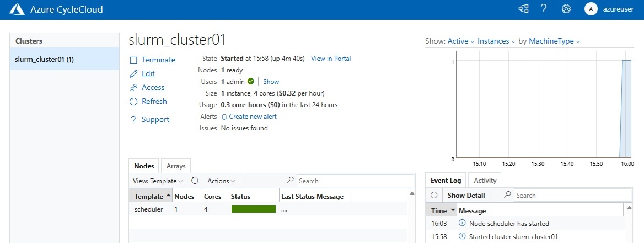
Task: Click the nodes Search field
Action: (x=355, y=181)
